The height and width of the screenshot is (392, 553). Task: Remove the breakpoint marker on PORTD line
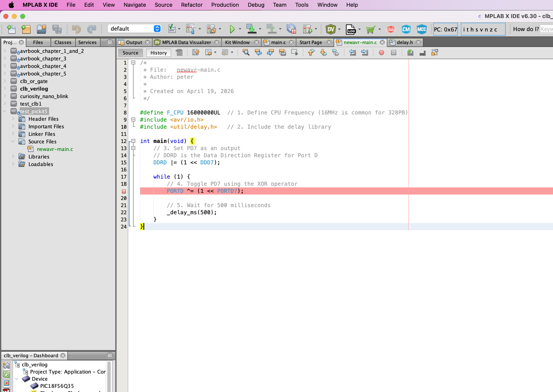pos(124,191)
